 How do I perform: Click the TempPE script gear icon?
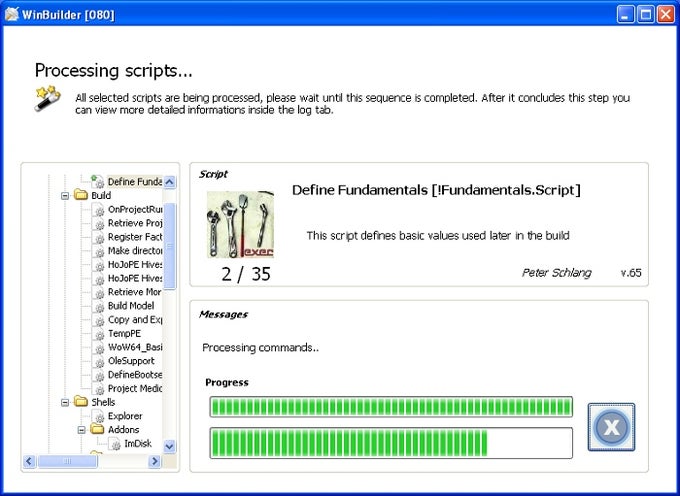[x=99, y=334]
